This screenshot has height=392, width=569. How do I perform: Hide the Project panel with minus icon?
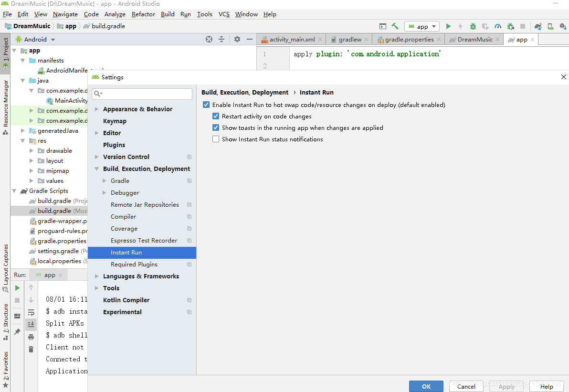click(x=250, y=39)
